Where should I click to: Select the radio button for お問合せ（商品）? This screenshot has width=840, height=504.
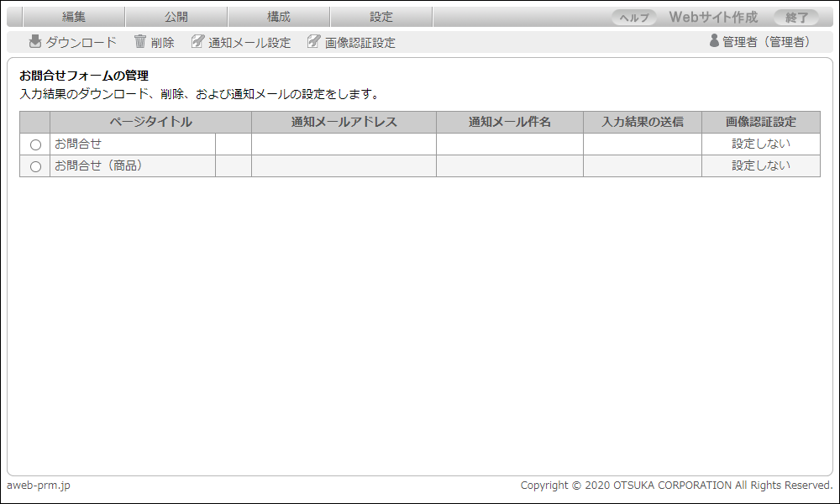[x=35, y=166]
